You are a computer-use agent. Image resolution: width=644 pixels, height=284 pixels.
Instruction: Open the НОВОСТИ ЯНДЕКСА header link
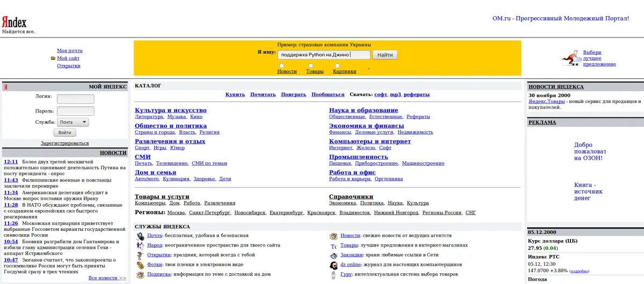(x=556, y=86)
